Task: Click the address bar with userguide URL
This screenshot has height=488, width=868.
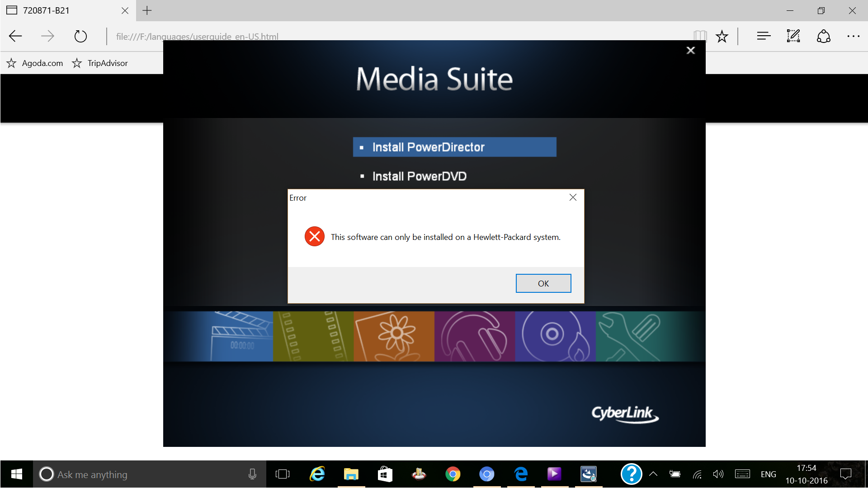Action: 197,36
